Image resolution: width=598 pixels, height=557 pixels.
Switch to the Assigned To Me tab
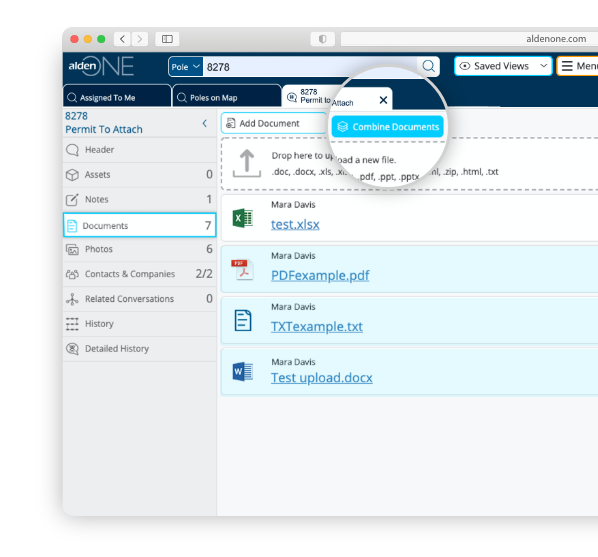coord(117,98)
